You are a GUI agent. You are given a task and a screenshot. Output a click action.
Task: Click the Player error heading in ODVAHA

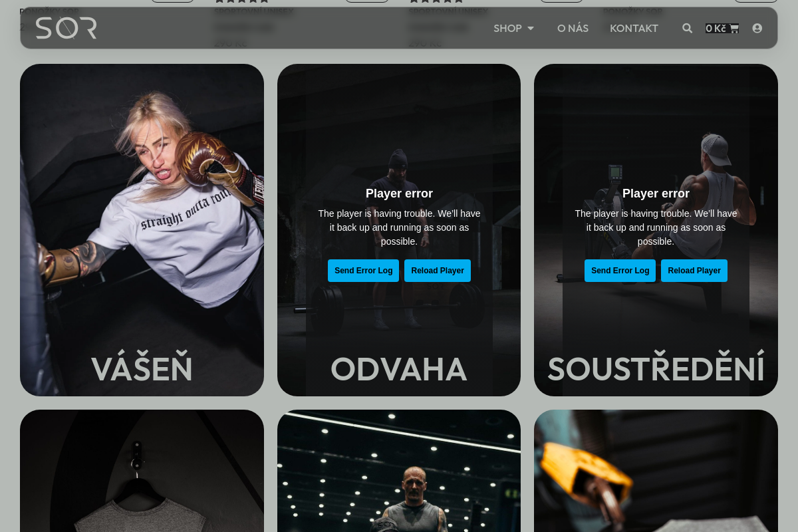click(x=399, y=194)
